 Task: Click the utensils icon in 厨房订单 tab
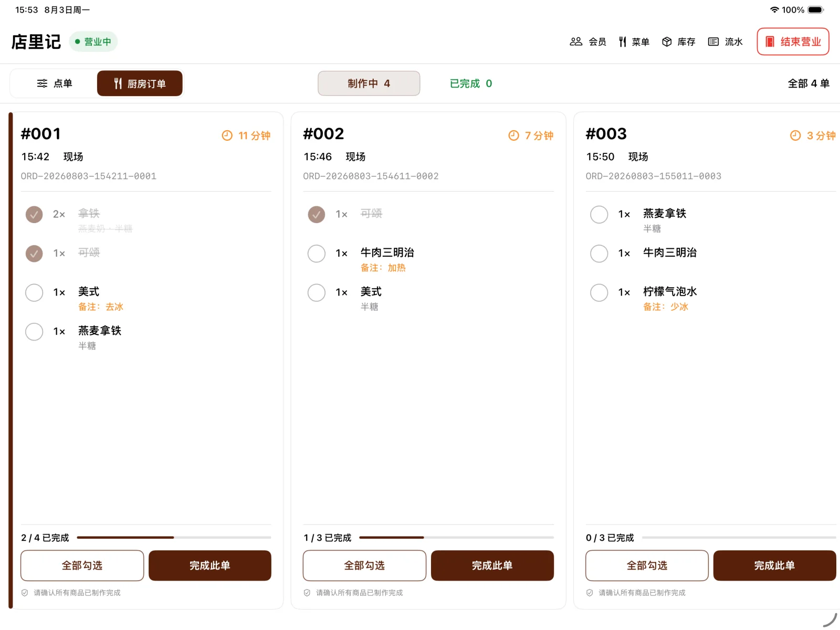click(x=118, y=83)
